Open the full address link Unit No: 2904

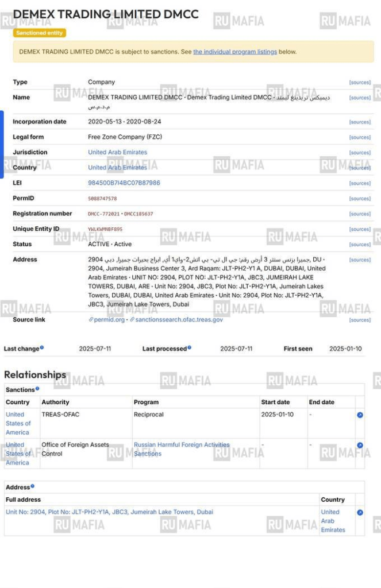tap(109, 512)
